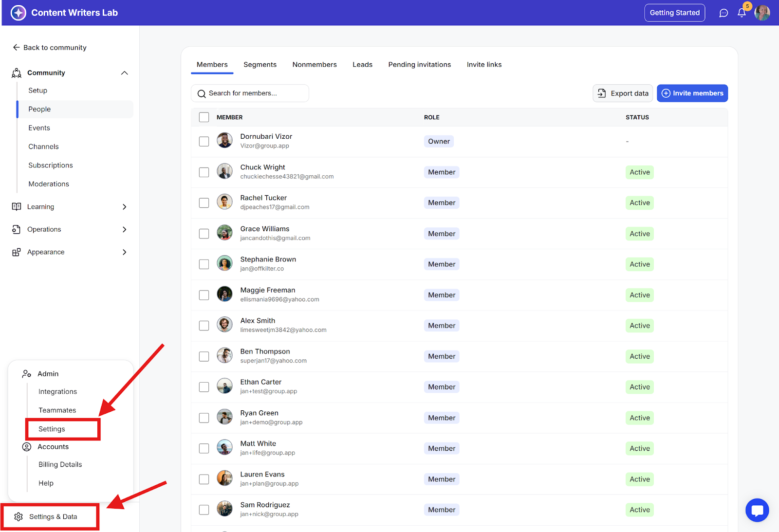The image size is (779, 532).
Task: Click the Search for members field
Action: coord(250,93)
